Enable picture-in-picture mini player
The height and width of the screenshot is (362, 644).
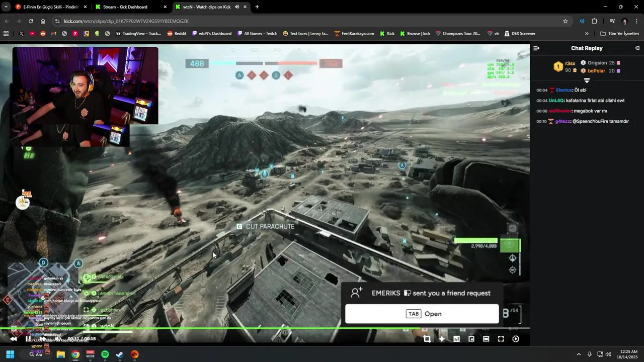(471, 339)
